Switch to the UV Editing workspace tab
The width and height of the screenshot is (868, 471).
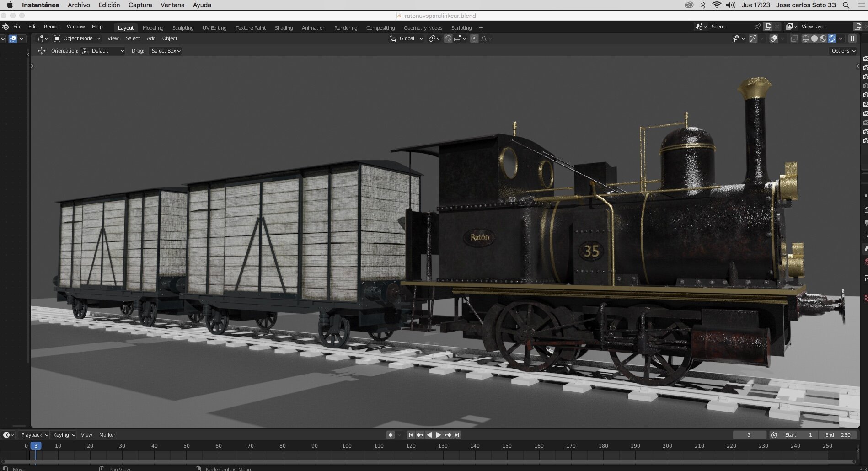point(214,28)
